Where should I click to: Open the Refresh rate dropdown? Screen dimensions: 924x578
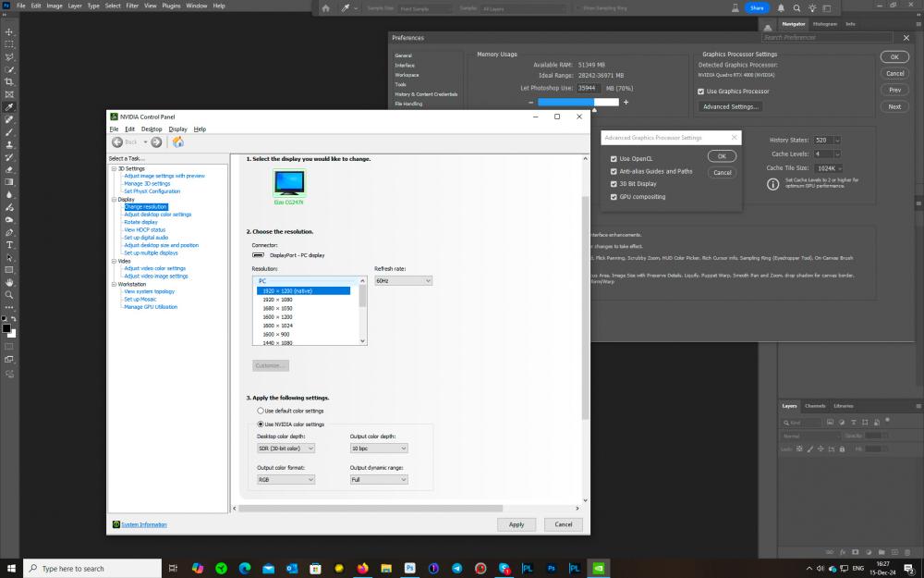pyautogui.click(x=403, y=281)
